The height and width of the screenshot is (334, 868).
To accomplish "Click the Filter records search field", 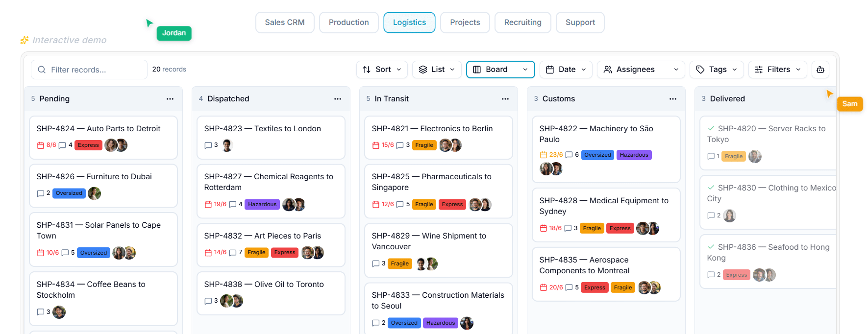I will [x=89, y=70].
